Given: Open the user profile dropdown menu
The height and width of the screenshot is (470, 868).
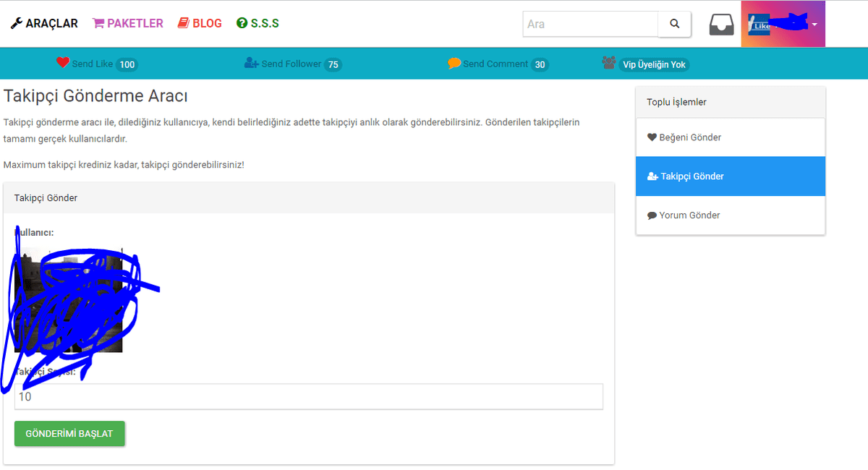Looking at the screenshot, I should click(783, 24).
